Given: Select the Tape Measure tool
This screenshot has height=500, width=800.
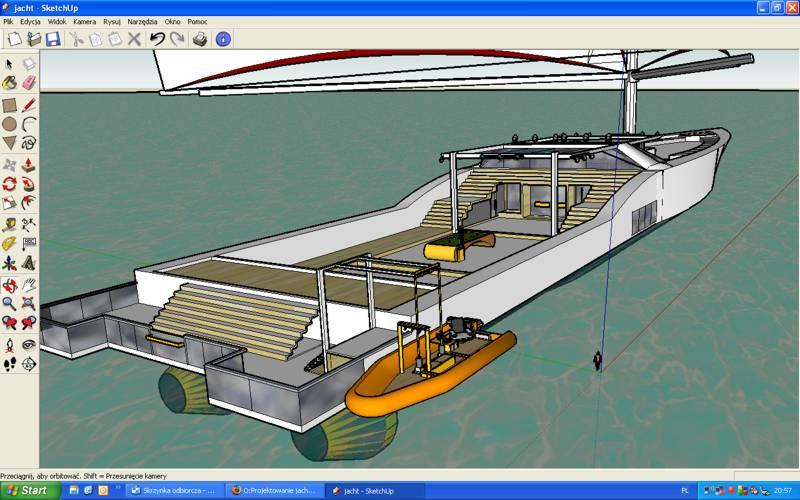Looking at the screenshot, I should [9, 224].
